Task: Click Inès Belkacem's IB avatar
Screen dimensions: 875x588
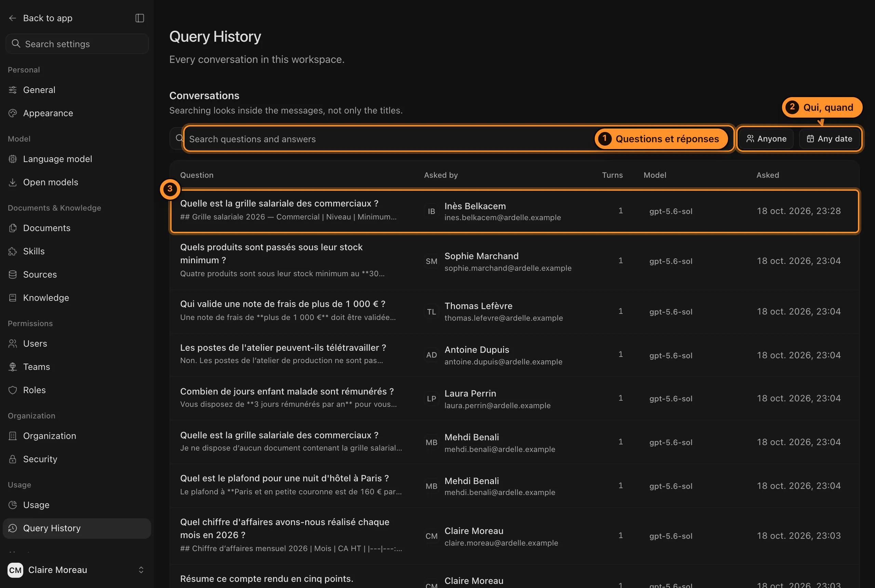Action: click(431, 211)
